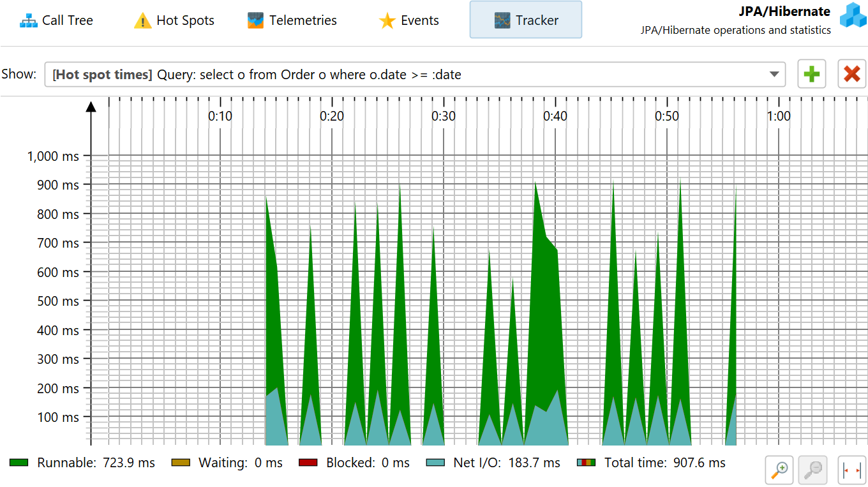Click the teal Net I/O legend swatch

435,463
